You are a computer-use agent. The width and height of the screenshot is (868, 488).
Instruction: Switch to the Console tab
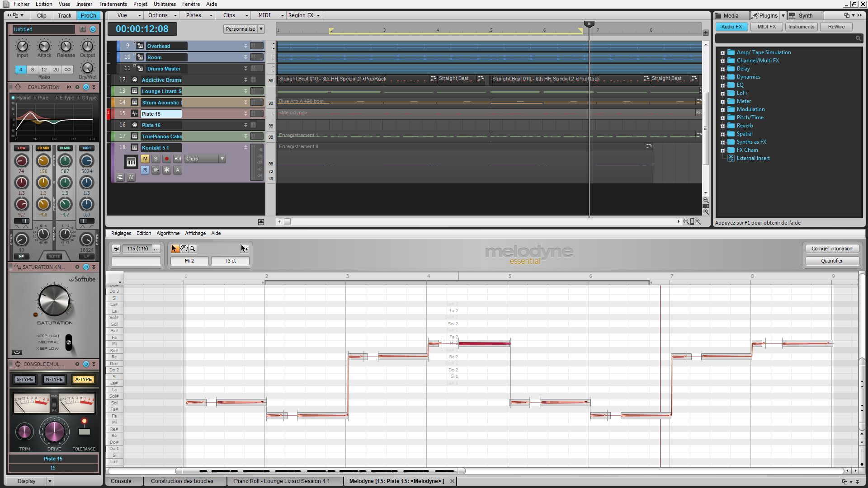[122, 481]
